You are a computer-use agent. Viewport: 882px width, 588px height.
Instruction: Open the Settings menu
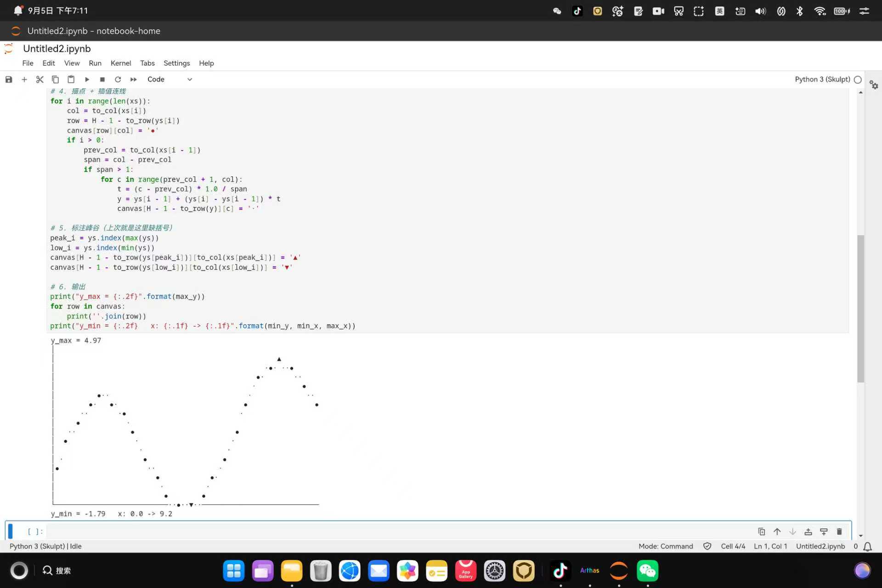[x=177, y=63]
